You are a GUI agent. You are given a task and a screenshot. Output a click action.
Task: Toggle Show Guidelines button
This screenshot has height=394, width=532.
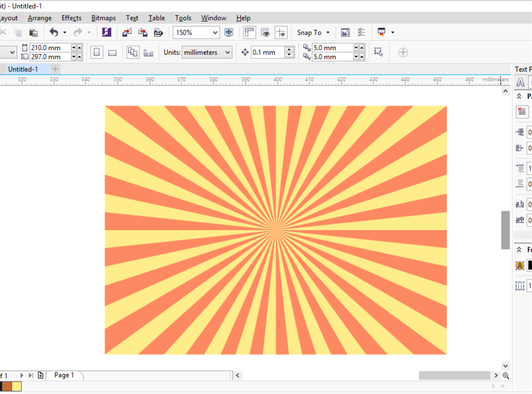(x=281, y=32)
